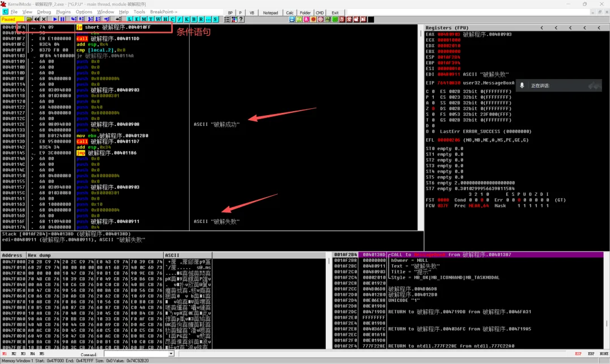Screen dimensions: 610x364
Task: Open the Debug menu
Action: [44, 12]
